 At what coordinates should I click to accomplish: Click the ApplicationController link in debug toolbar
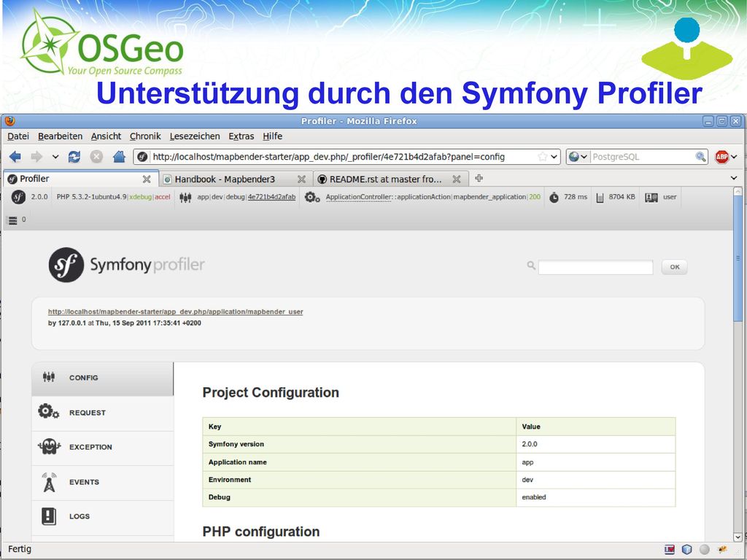pos(358,197)
